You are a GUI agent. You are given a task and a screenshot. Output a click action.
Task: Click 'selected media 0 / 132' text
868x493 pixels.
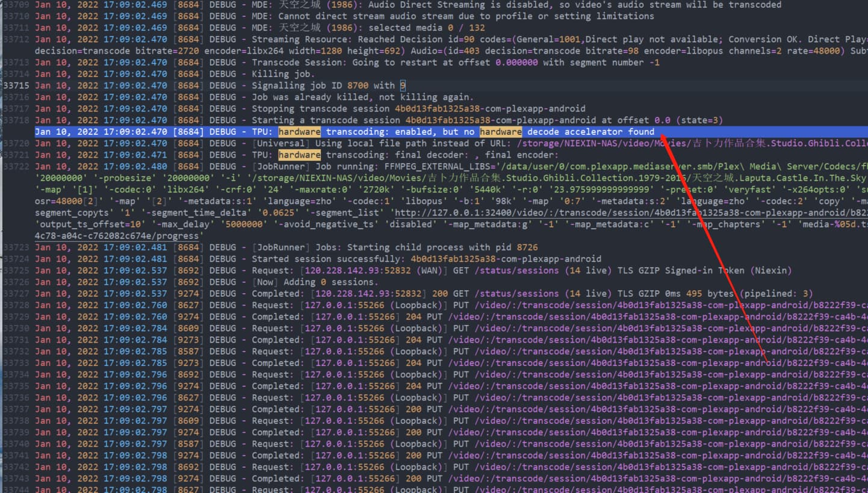(426, 28)
